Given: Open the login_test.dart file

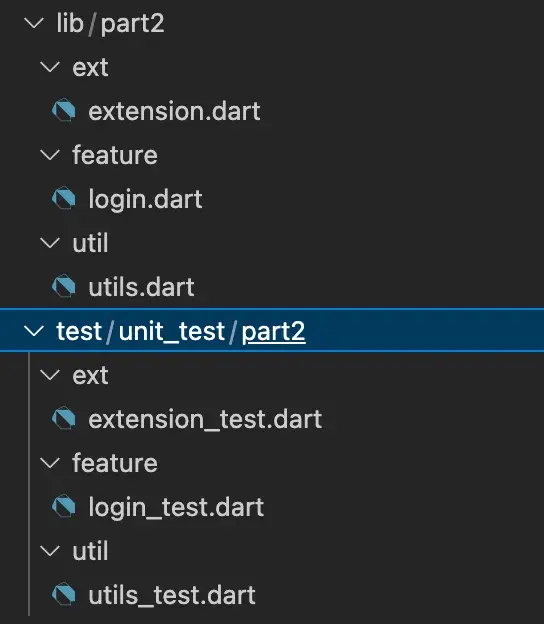Looking at the screenshot, I should point(176,507).
